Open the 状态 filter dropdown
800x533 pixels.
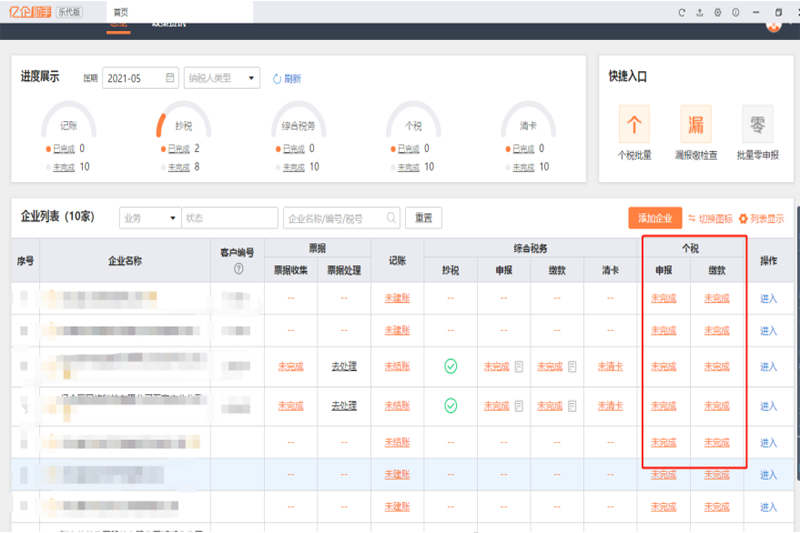(229, 218)
